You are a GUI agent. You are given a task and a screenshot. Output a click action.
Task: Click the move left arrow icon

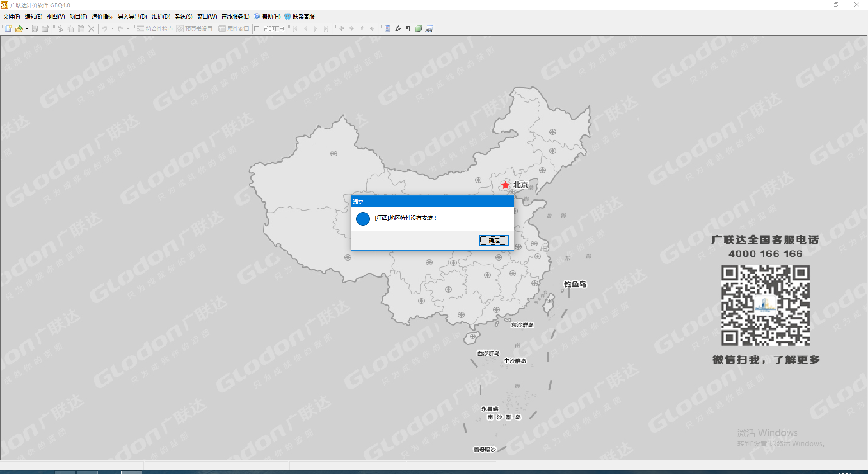(x=341, y=28)
